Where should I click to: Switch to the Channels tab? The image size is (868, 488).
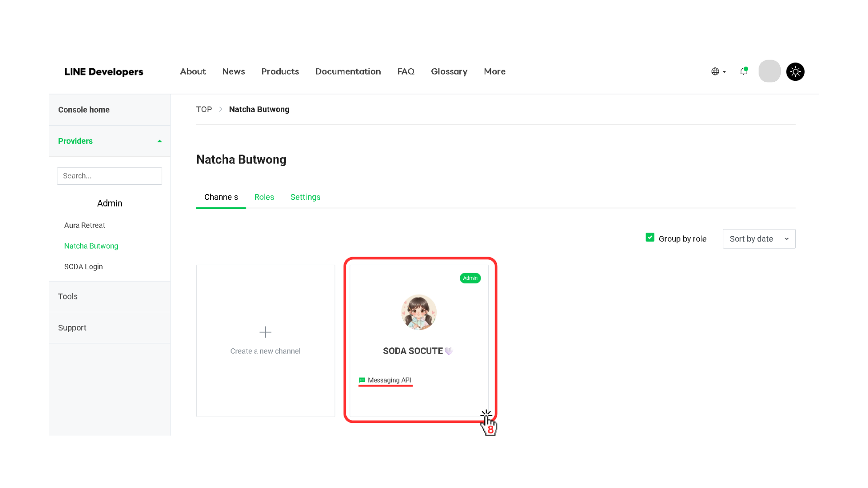click(x=221, y=197)
